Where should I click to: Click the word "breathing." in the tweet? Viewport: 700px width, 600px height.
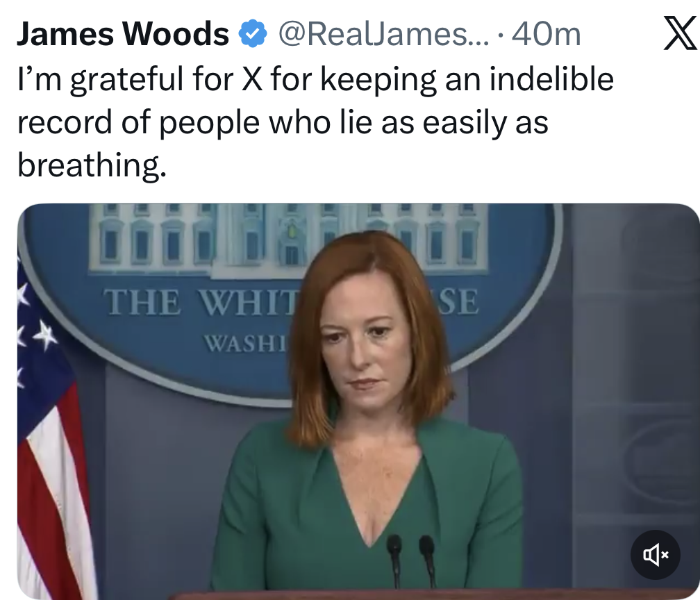click(x=92, y=165)
